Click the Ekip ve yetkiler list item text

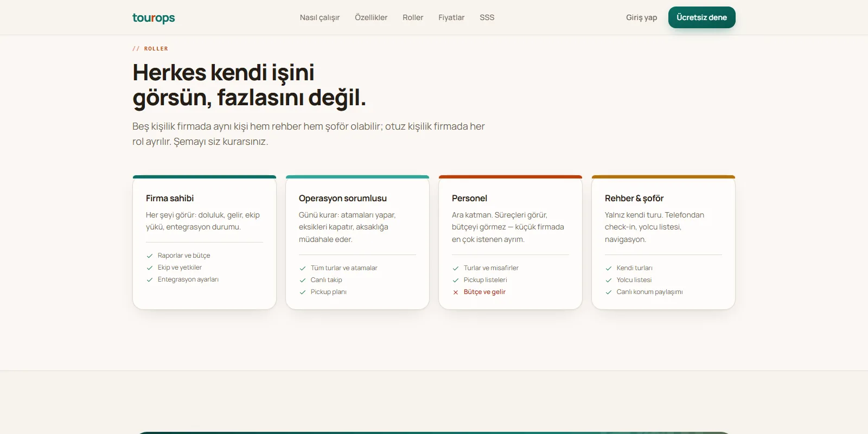[180, 267]
